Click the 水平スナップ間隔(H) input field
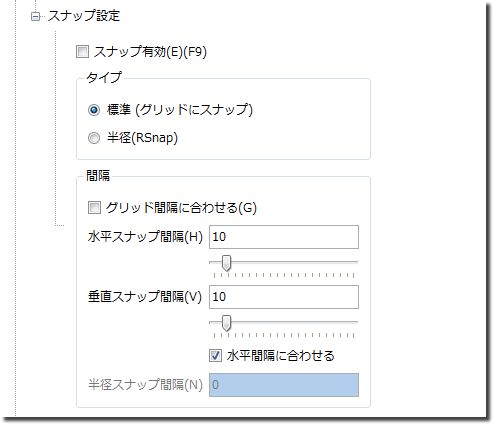This screenshot has height=425, width=494. click(x=284, y=237)
